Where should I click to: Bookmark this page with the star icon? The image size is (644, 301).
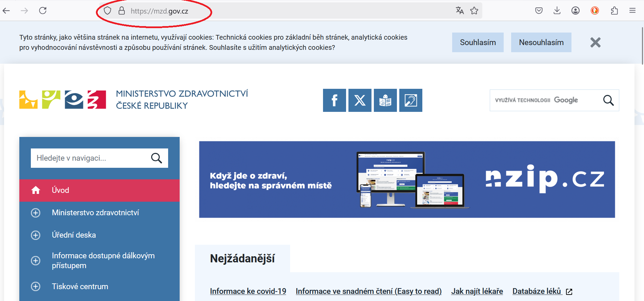[x=474, y=11]
